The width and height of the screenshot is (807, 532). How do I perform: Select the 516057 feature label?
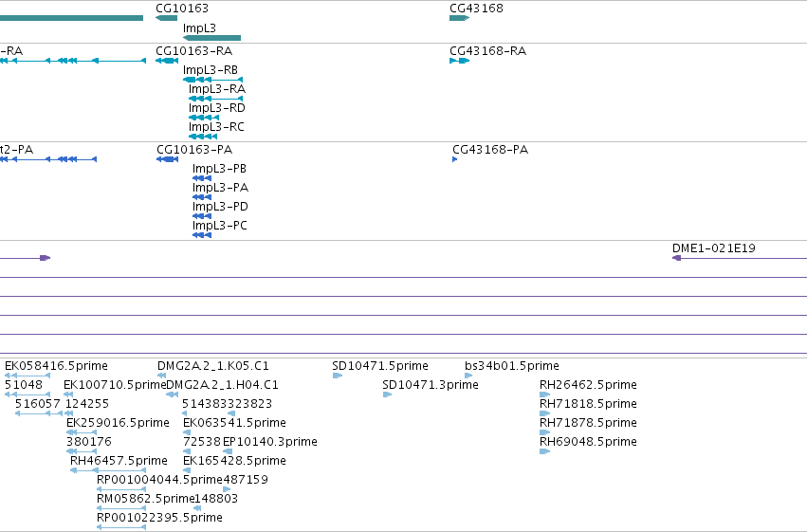(x=38, y=404)
